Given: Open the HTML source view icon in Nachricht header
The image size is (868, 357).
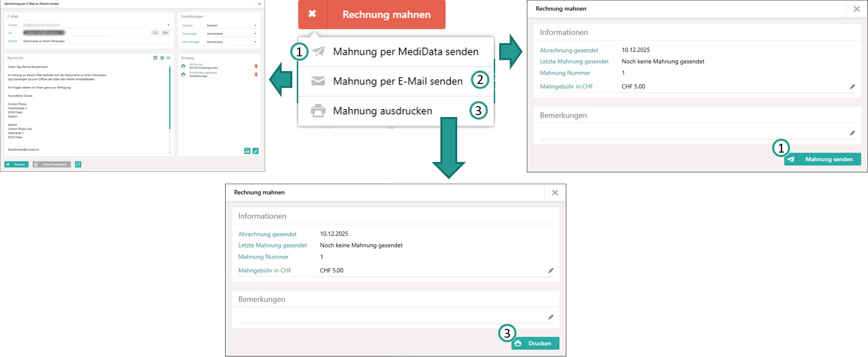Looking at the screenshot, I should (156, 58).
